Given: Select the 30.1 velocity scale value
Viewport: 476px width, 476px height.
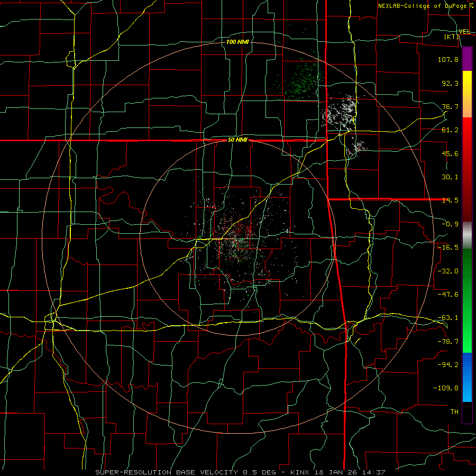Looking at the screenshot, I should pos(450,177).
